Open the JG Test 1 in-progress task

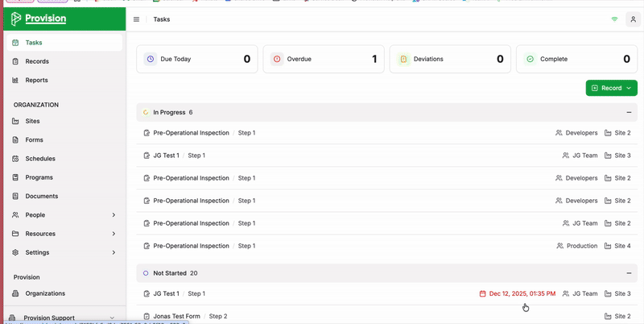(166, 156)
